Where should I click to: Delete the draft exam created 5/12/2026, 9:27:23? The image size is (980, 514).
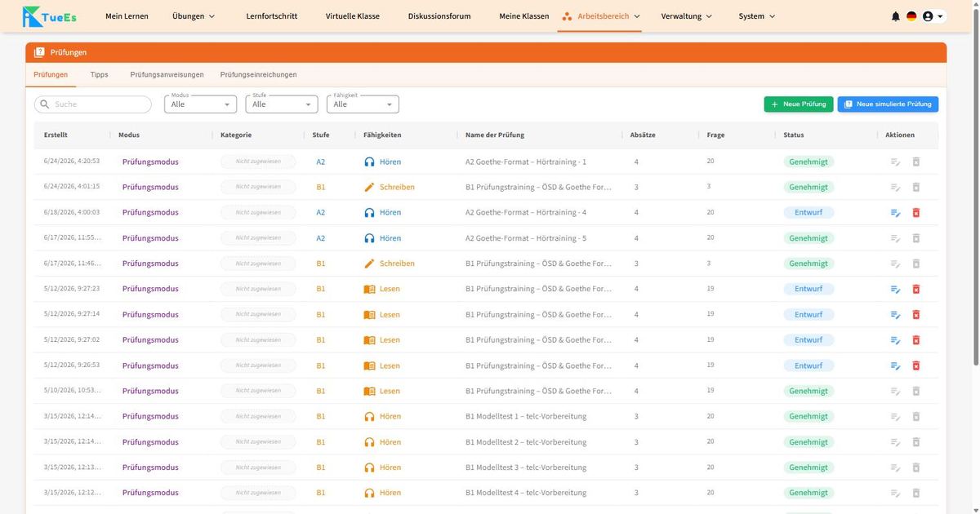click(915, 289)
